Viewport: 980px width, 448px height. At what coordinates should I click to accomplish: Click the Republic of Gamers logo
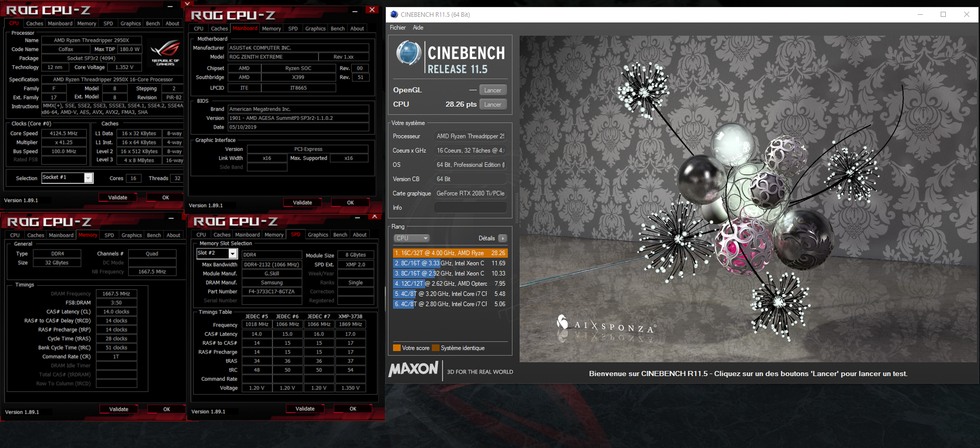point(165,53)
